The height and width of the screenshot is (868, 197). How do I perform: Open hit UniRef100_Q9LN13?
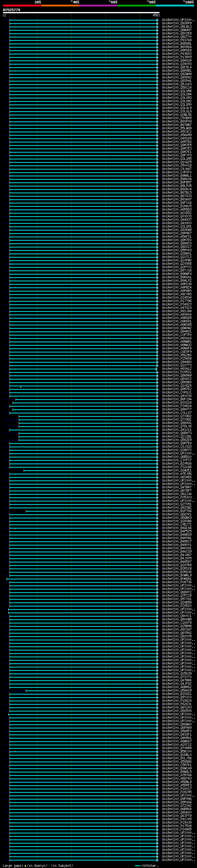[x=177, y=26]
